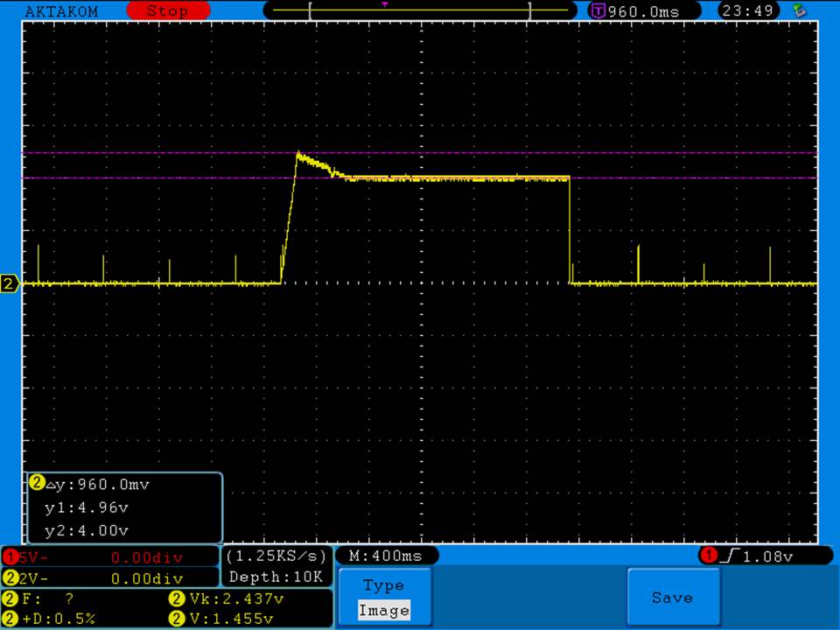Select the M:400ms timebase readout
Viewport: 840px width, 630px height.
tap(385, 556)
